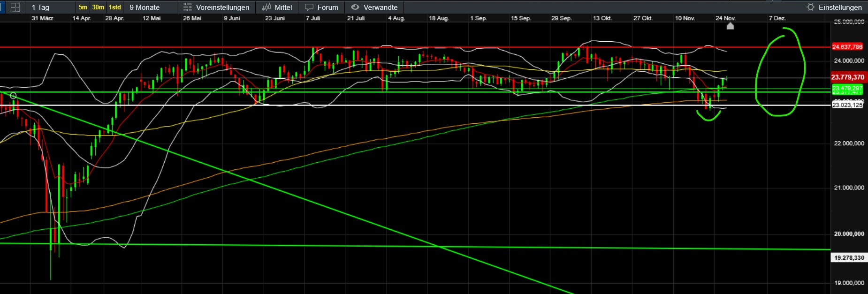Click the Mittel candlestick icon
Viewport: 868px width, 294px height.
tap(266, 7)
